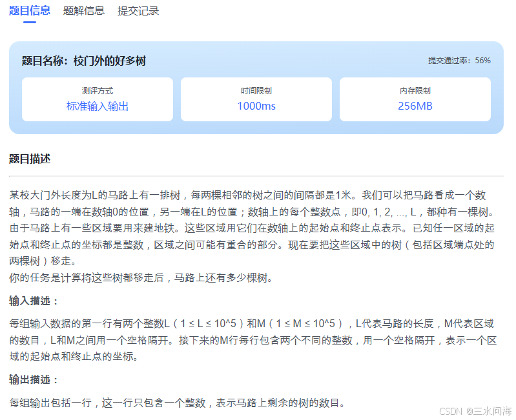The image size is (516, 420).
Task: Click the line starting 每组输入数据的第一行
Action: tap(251, 323)
